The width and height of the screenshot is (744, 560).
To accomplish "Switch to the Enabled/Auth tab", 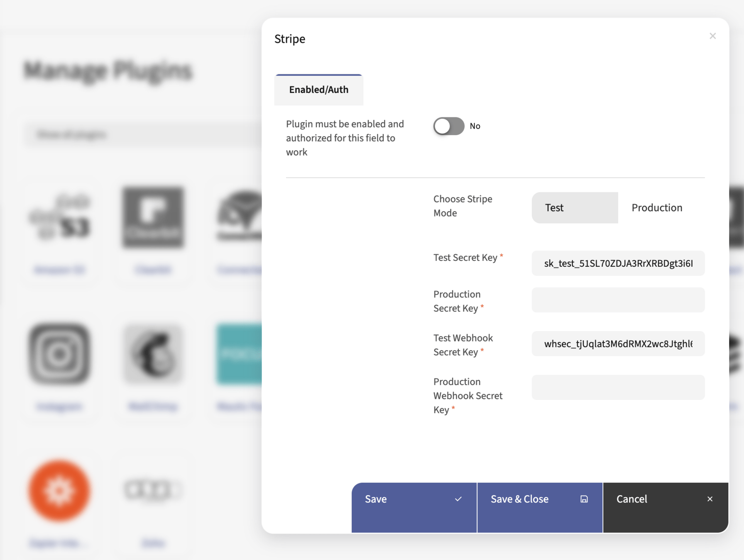I will coord(318,90).
